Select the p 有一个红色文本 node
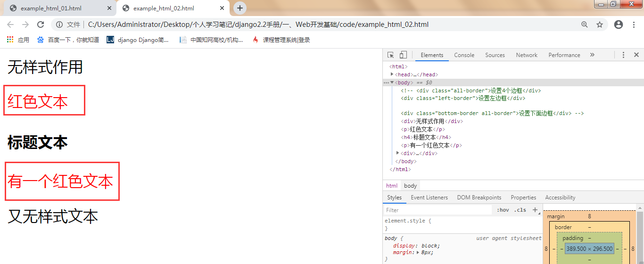Image resolution: width=644 pixels, height=264 pixels. coord(431,145)
